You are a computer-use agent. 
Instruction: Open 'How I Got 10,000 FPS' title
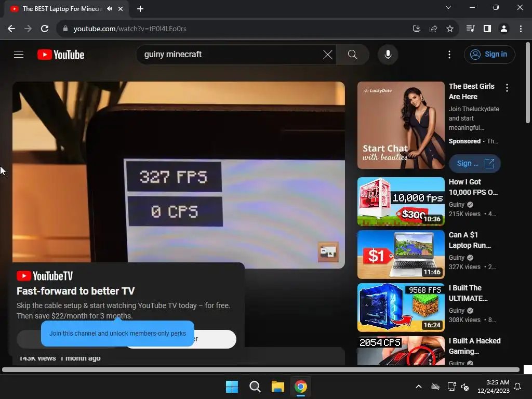coord(473,187)
